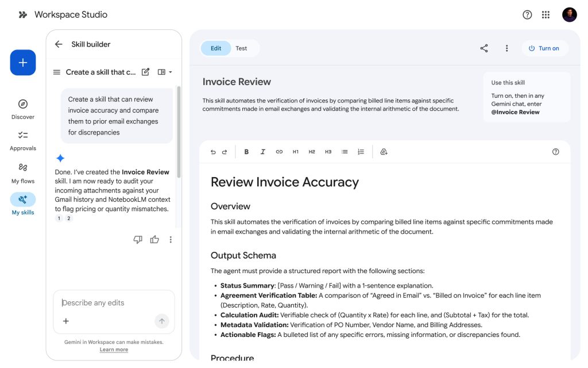Give the Gemini response a thumbs up
This screenshot has height=368, width=588.
[154, 239]
